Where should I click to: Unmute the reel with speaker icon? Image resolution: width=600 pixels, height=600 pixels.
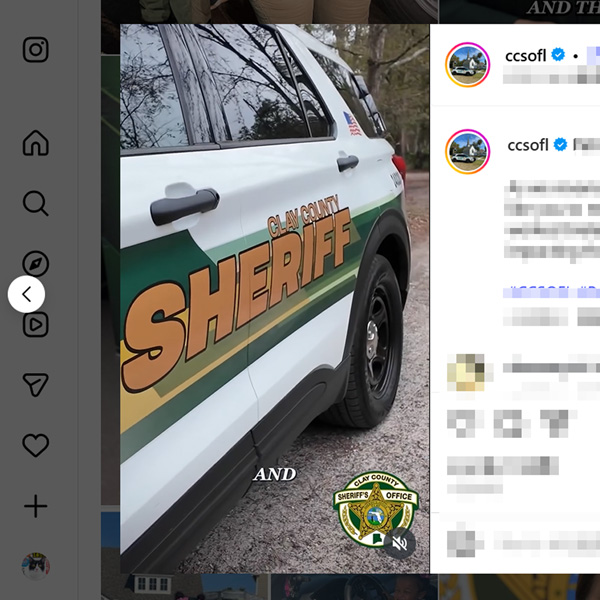[x=400, y=543]
